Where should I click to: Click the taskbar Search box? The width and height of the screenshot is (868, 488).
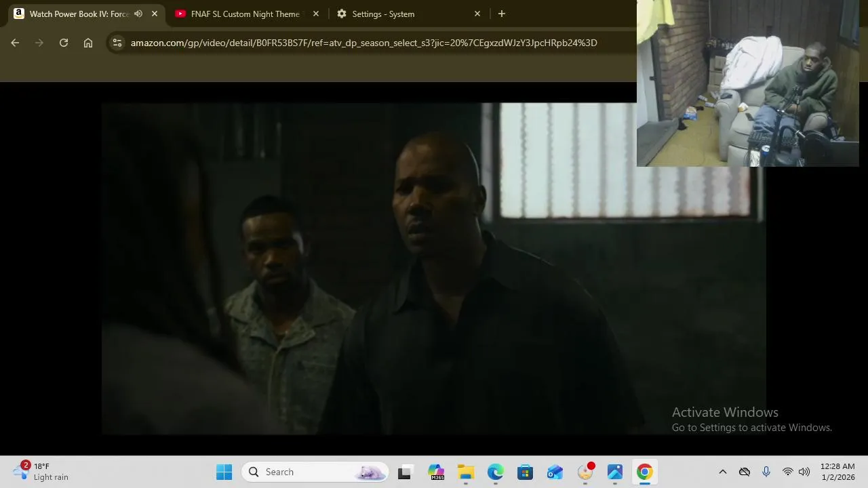point(315,472)
